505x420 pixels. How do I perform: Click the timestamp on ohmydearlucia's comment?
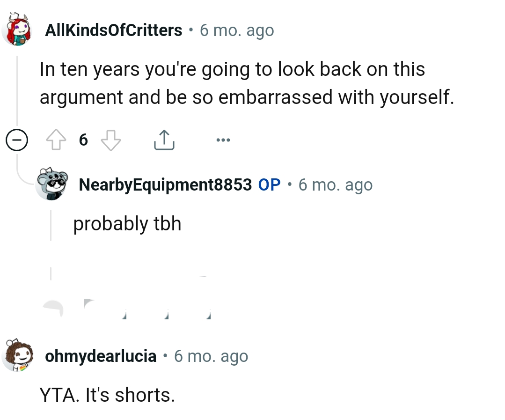pyautogui.click(x=211, y=356)
